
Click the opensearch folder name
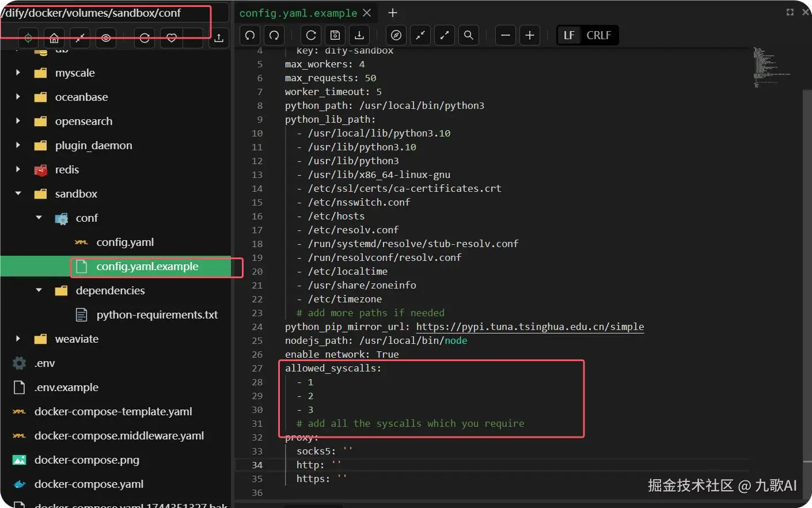84,121
